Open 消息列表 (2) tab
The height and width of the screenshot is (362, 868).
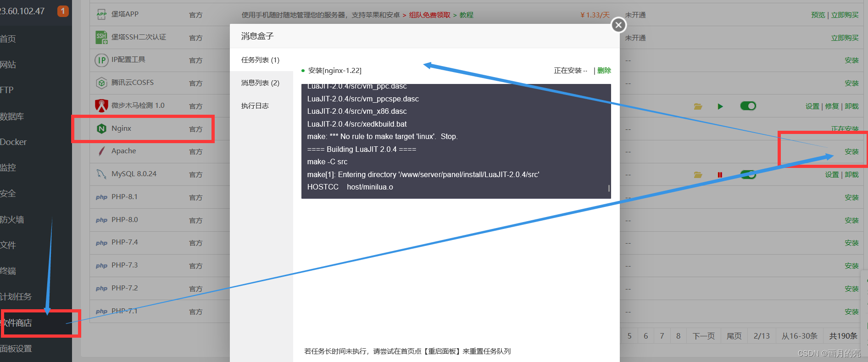click(x=261, y=83)
